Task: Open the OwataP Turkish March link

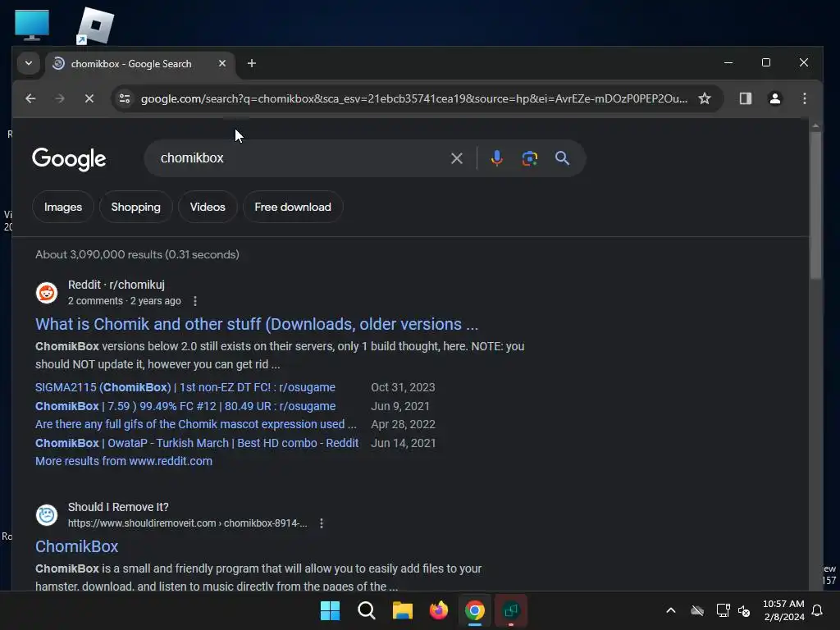Action: 197,443
